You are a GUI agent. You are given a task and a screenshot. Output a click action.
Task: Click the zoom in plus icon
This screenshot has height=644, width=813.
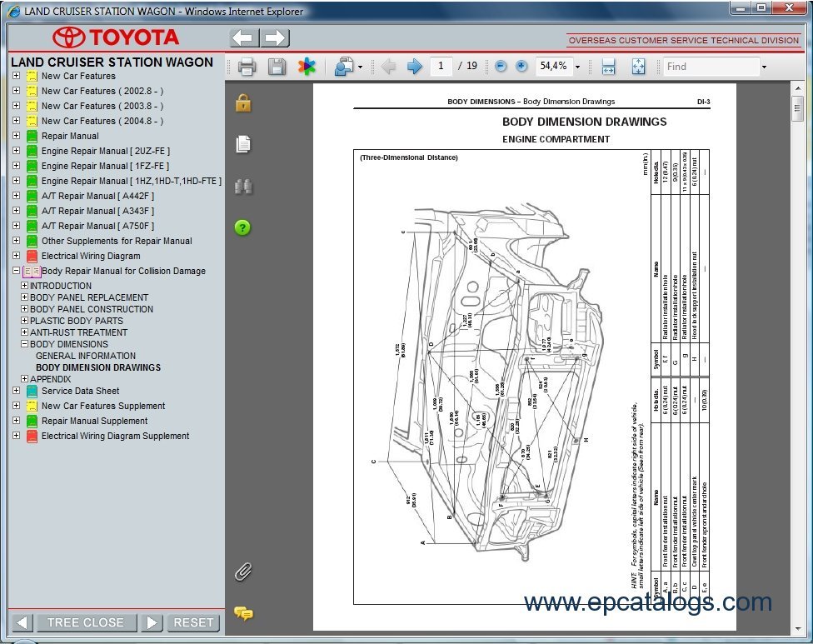click(521, 67)
